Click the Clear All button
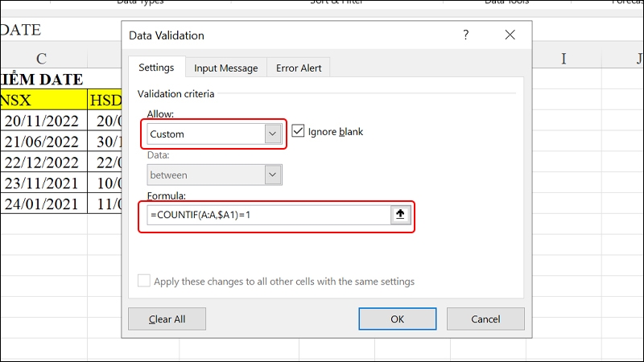644x362 pixels. (167, 319)
